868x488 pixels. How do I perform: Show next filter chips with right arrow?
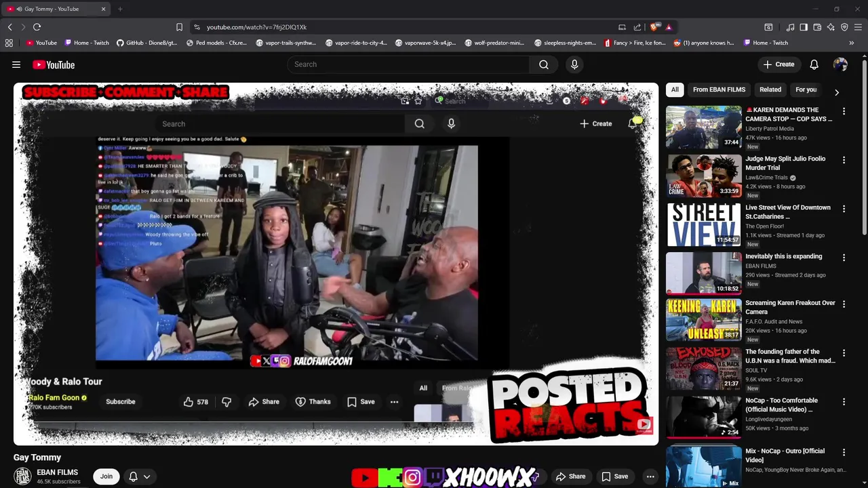pyautogui.click(x=836, y=92)
